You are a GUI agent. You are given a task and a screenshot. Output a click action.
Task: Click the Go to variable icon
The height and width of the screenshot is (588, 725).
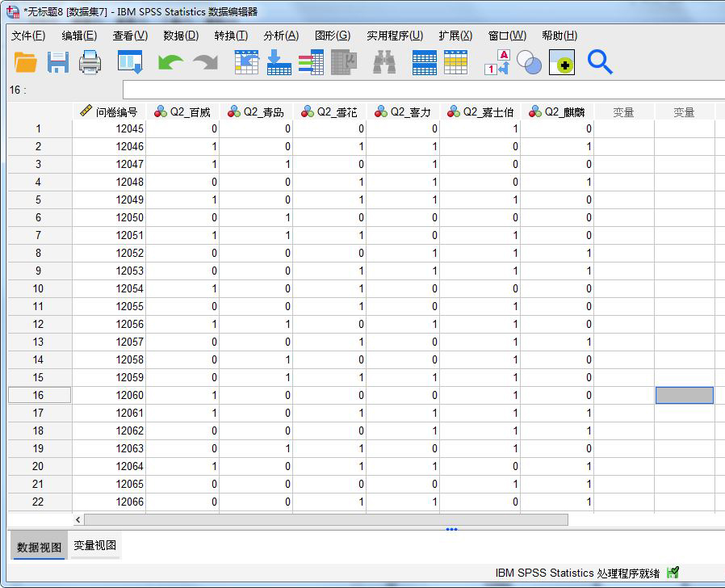[279, 62]
